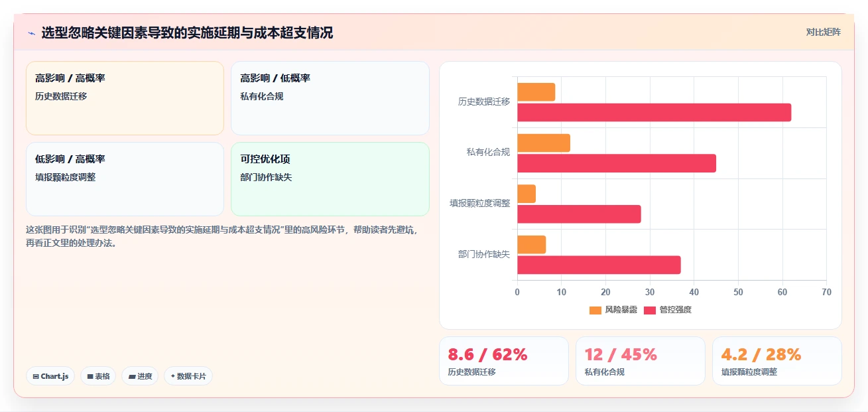The image size is (868, 412).
Task: Click the 表格 tag chip
Action: (x=98, y=376)
